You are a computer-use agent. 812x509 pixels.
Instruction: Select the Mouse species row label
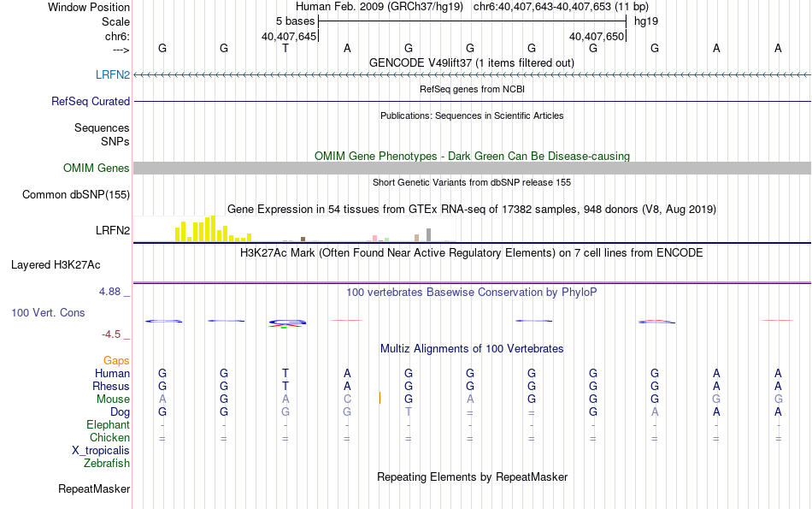[113, 400]
